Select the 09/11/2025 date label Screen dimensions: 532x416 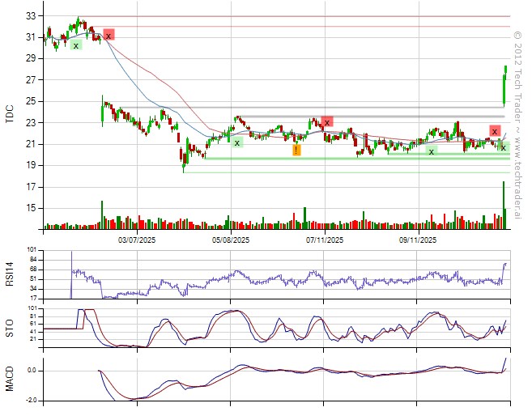coord(418,240)
